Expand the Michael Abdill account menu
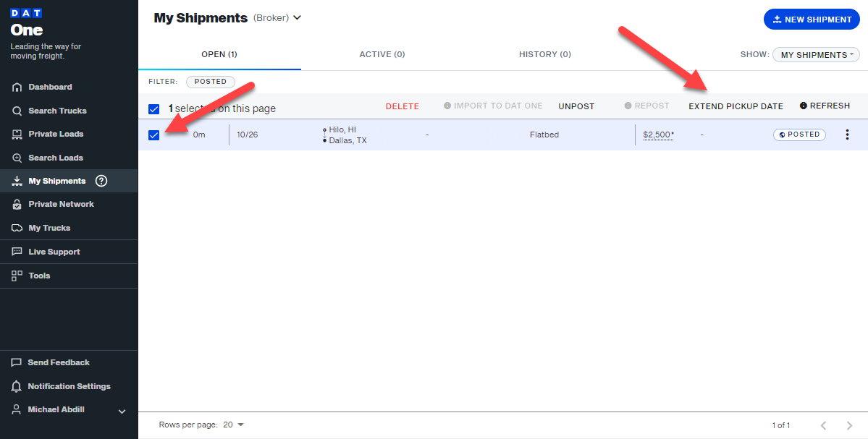The height and width of the screenshot is (439, 868). (122, 411)
